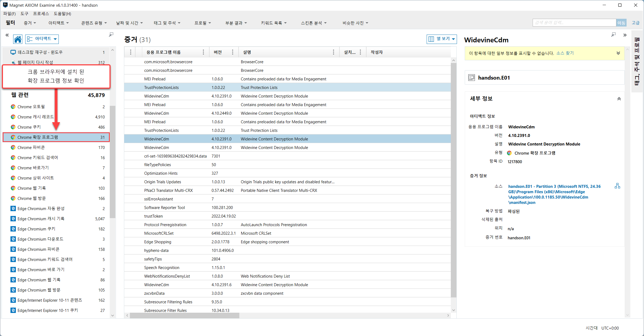Screen dimensions: 644x336
Task: Open 비슷한 사진 filter
Action: [x=355, y=23]
